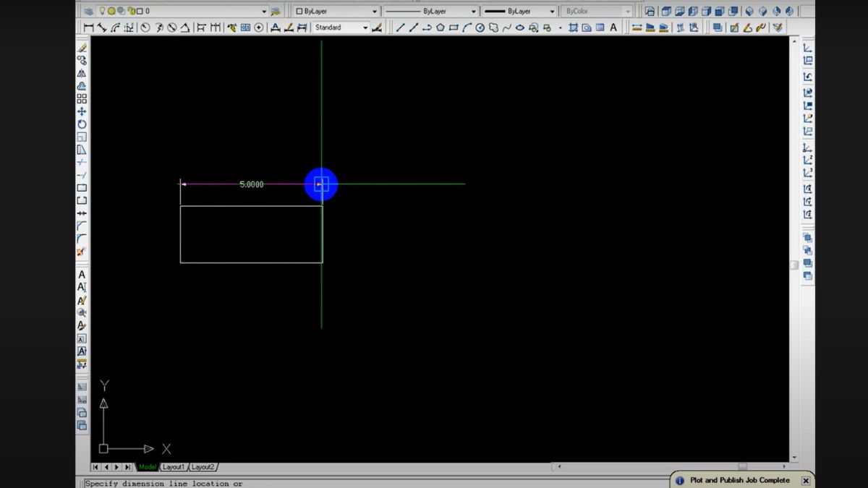The image size is (868, 488).
Task: Open Layer Properties Manager icon
Action: point(88,12)
